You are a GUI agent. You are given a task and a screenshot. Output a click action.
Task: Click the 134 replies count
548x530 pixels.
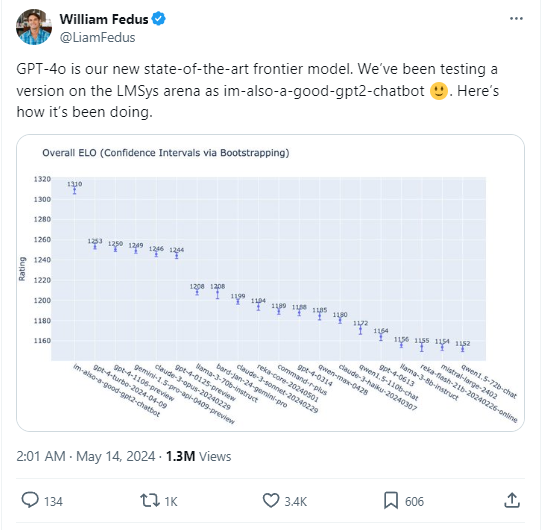53,502
